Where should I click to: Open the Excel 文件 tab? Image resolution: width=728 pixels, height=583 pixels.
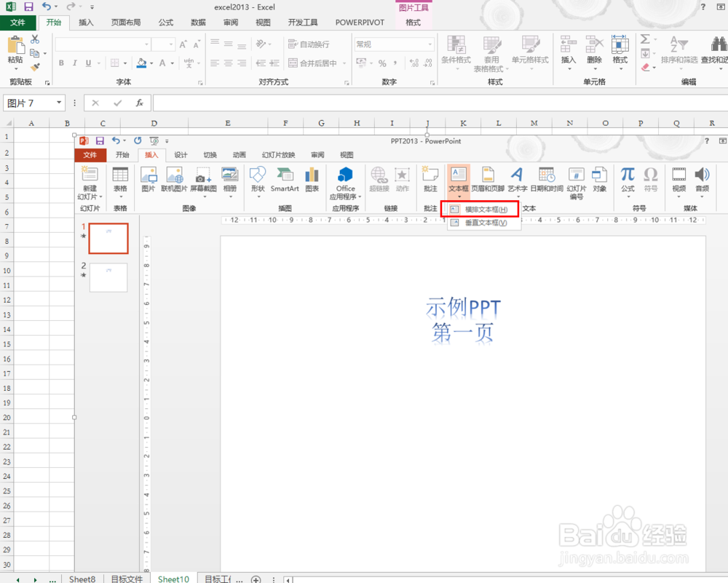pos(17,23)
